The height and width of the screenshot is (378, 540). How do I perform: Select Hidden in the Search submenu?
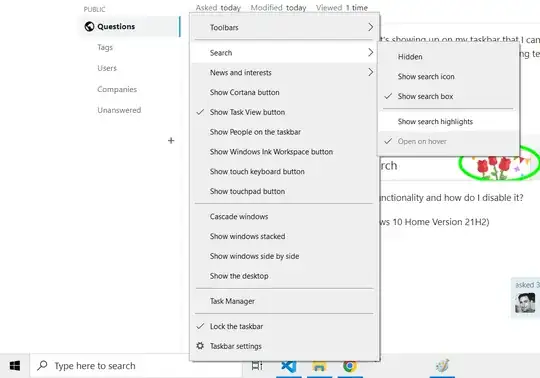(x=448, y=57)
